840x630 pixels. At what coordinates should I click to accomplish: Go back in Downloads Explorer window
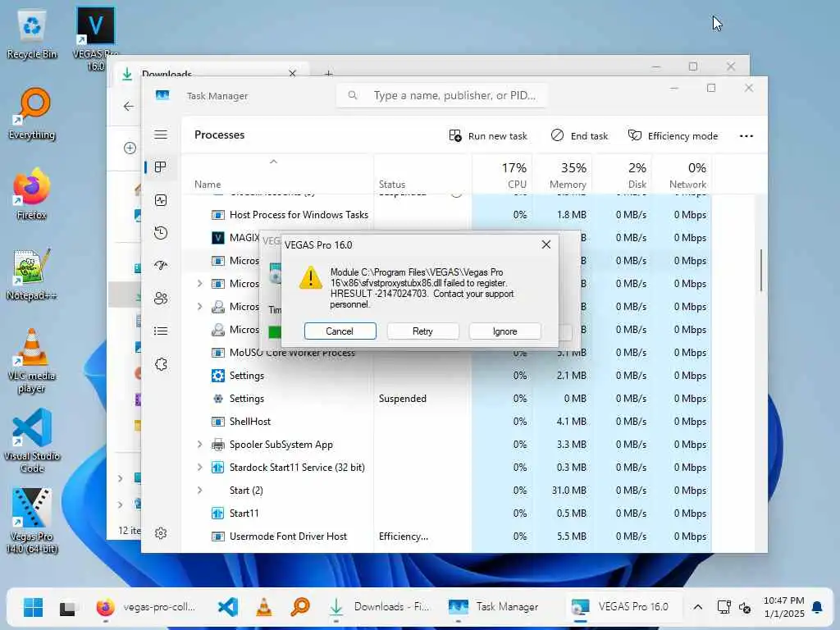pos(129,106)
